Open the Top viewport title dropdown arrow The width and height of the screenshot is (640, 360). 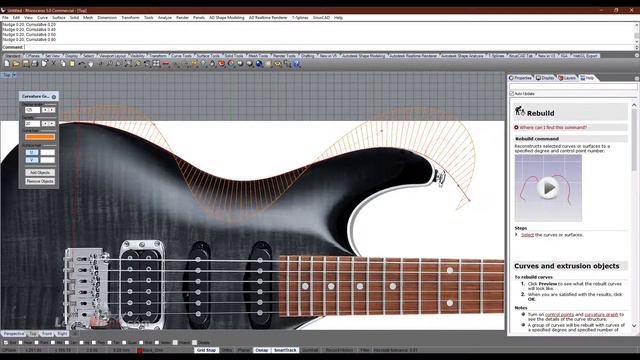click(14, 75)
